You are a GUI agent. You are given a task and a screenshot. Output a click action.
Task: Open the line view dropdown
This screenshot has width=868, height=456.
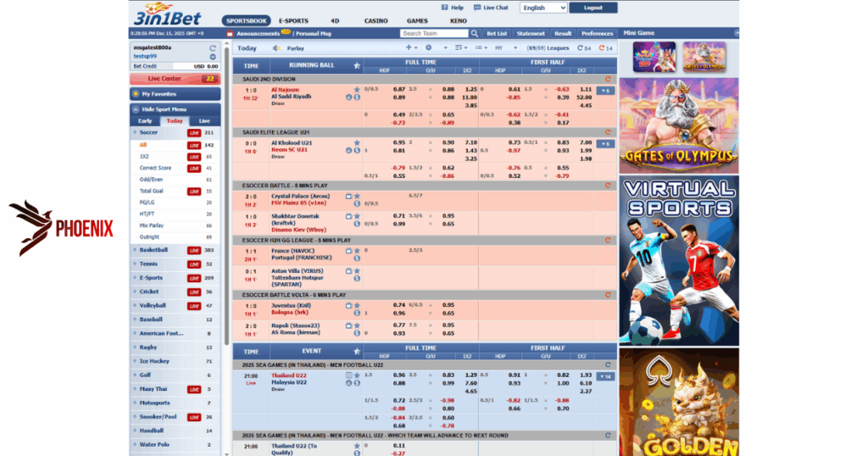pos(481,48)
